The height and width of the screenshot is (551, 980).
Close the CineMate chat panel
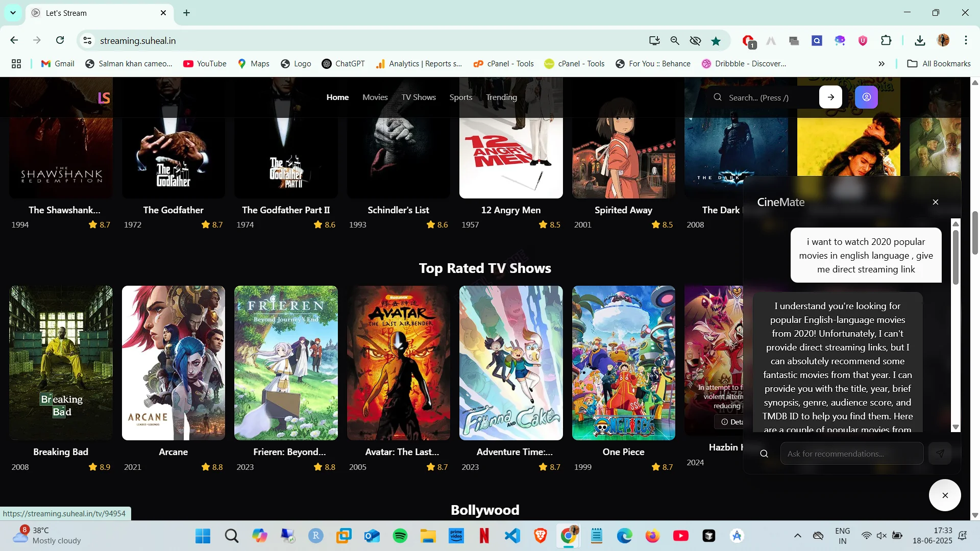pyautogui.click(x=936, y=202)
